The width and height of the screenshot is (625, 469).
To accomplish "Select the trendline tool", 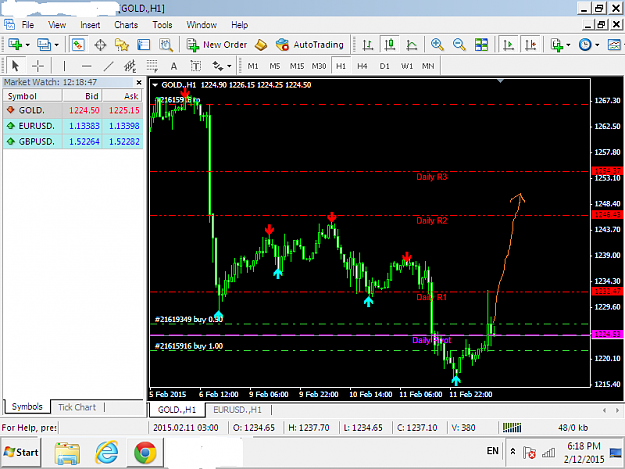I will pos(108,66).
